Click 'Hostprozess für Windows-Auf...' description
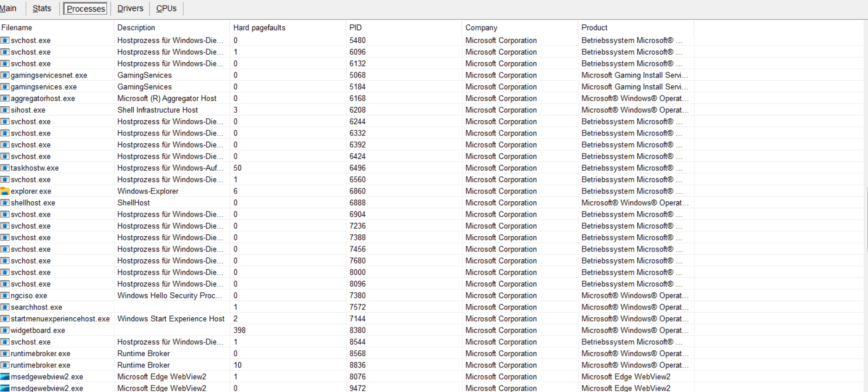The height and width of the screenshot is (392, 868). click(x=170, y=168)
